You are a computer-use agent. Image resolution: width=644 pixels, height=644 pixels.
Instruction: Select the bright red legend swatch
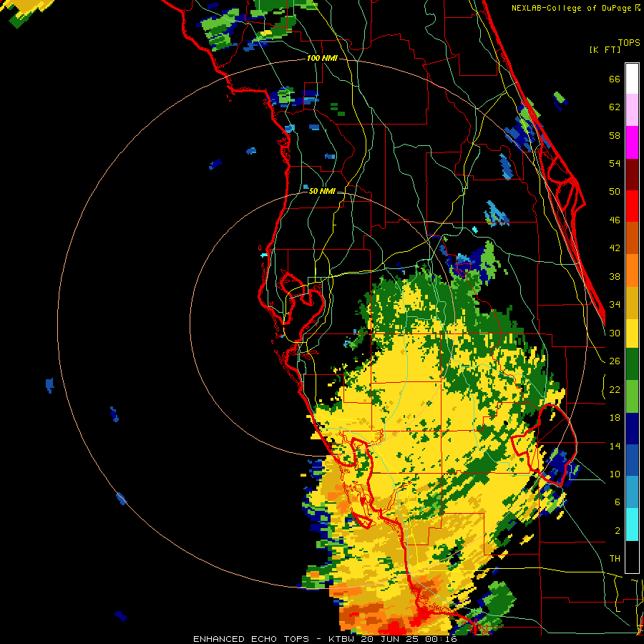(632, 206)
